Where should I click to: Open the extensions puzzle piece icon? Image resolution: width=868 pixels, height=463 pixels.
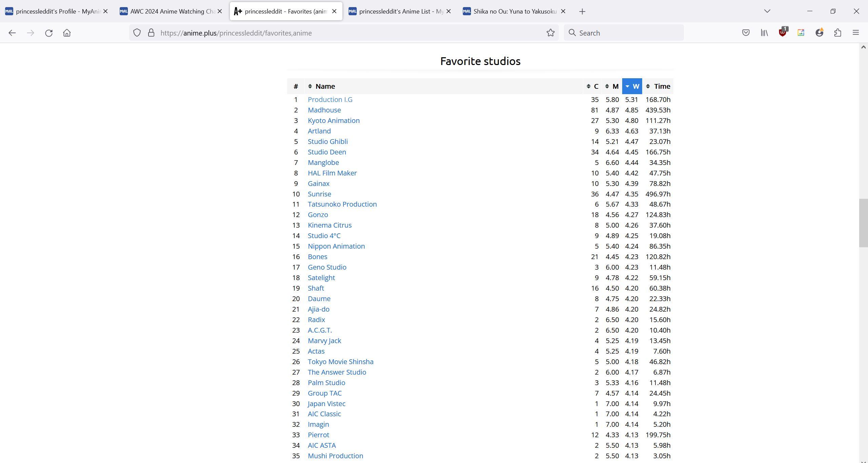click(837, 33)
